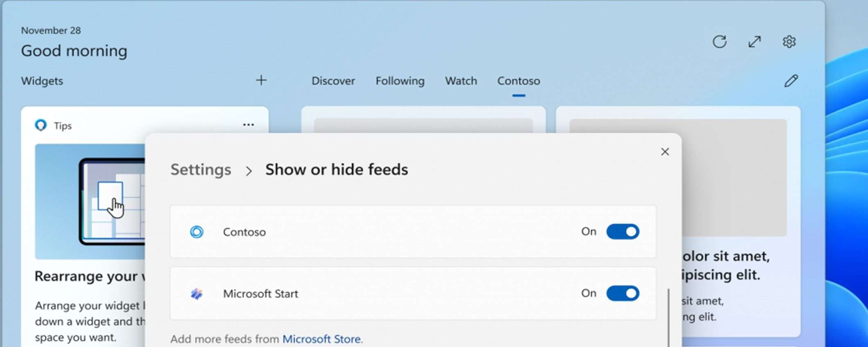This screenshot has height=347, width=868.
Task: Go back to Settings breadcrumb
Action: pos(201,170)
